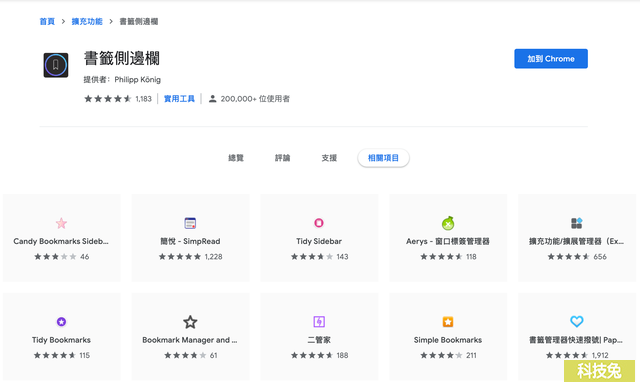Click the blue heart icon of 書籤管理器快速撥號
This screenshot has height=387, width=640.
point(576,321)
